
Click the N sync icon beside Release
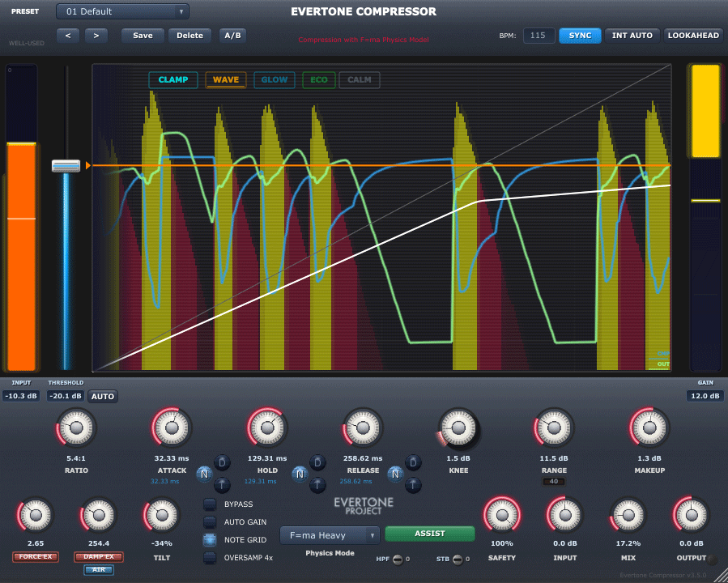coord(395,473)
